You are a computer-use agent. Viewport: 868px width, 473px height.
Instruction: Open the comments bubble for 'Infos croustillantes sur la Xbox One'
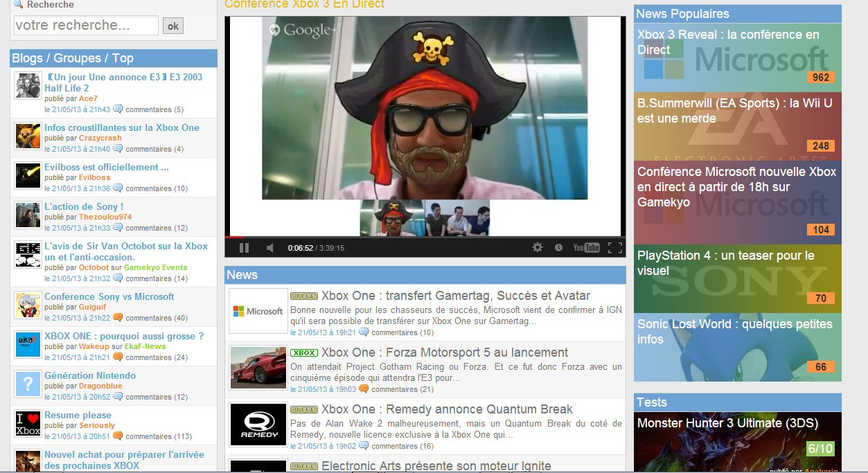[118, 148]
